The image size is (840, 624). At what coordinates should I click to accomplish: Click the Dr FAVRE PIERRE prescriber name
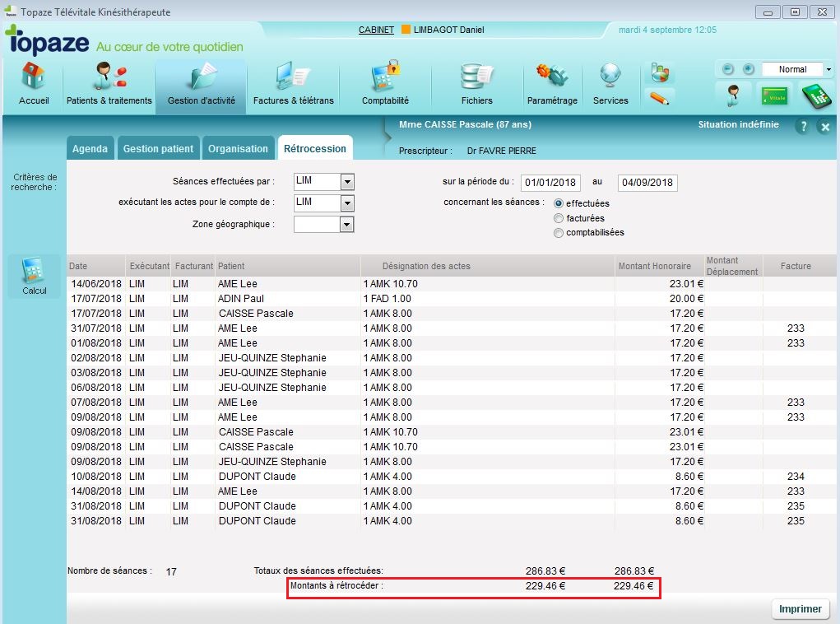[501, 151]
